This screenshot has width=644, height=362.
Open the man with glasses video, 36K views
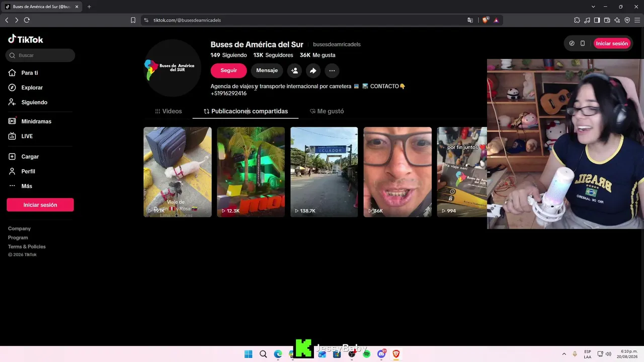pos(397,172)
